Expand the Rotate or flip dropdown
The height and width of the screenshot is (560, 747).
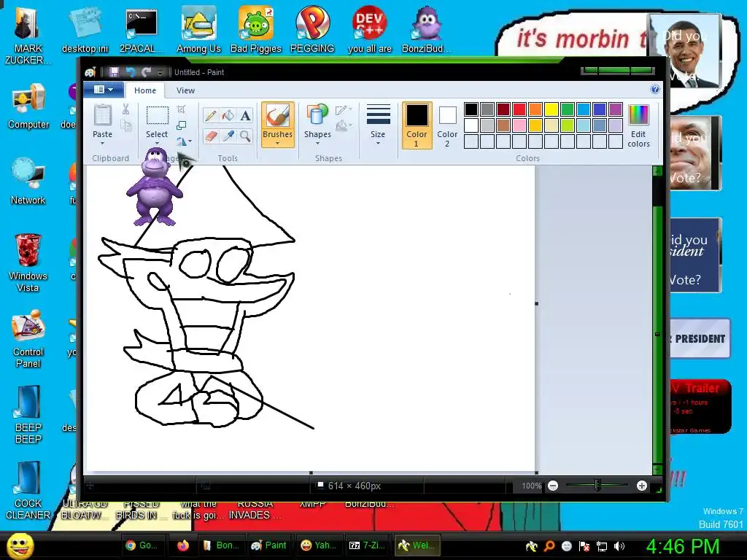184,141
